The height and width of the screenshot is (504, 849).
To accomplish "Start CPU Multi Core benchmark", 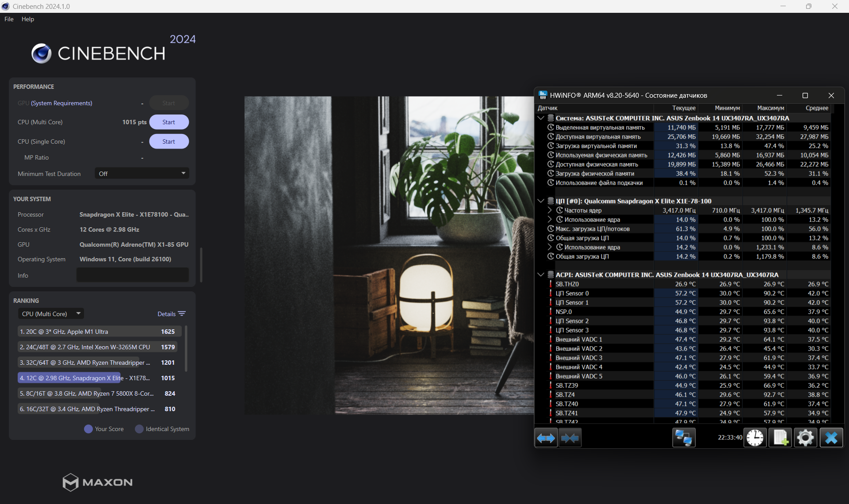I will point(169,122).
